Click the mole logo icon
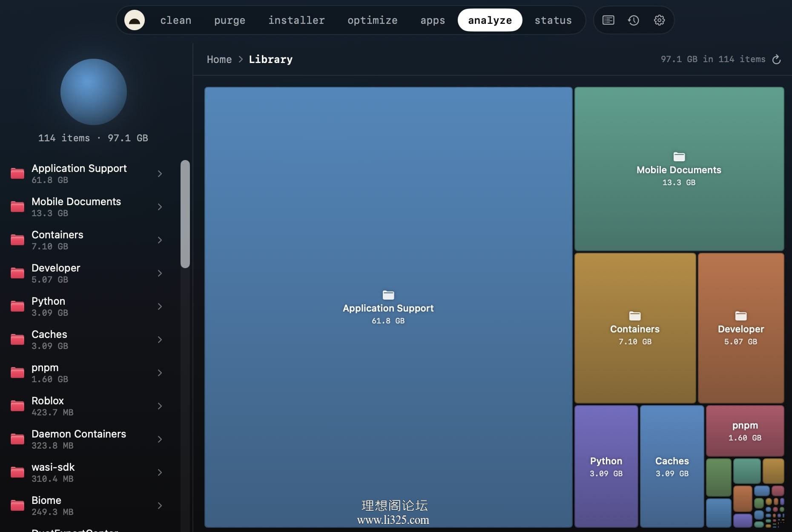The height and width of the screenshot is (532, 792). [135, 20]
